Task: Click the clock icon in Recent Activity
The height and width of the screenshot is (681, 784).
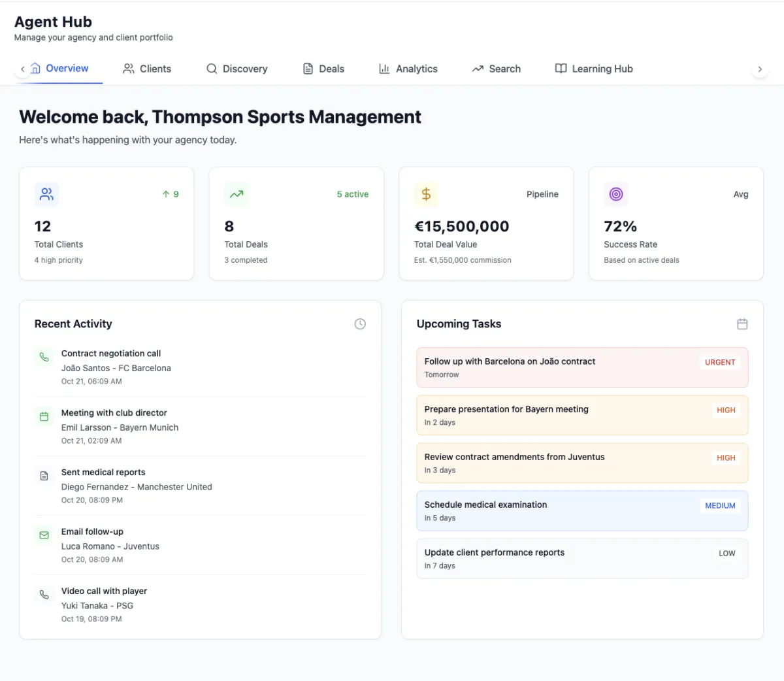Action: (x=360, y=324)
